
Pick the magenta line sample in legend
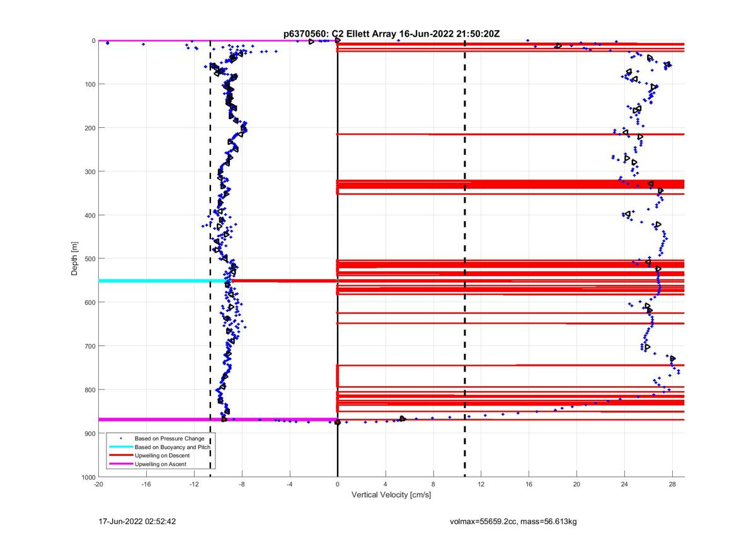tap(120, 464)
